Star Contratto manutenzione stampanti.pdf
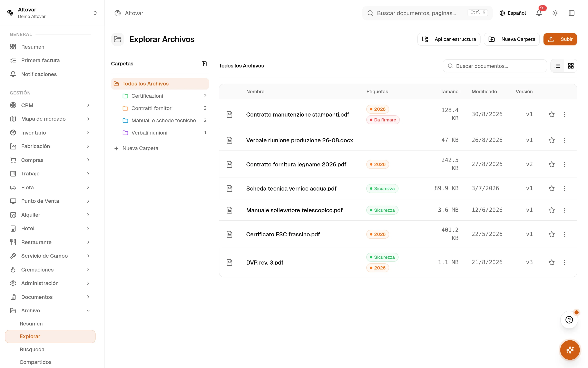The height and width of the screenshot is (368, 588). point(551,114)
